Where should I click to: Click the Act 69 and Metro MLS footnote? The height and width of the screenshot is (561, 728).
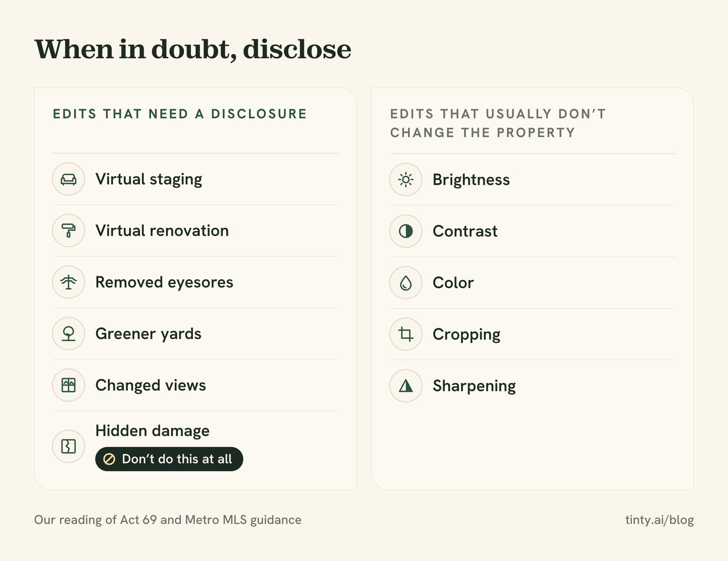pos(168,520)
